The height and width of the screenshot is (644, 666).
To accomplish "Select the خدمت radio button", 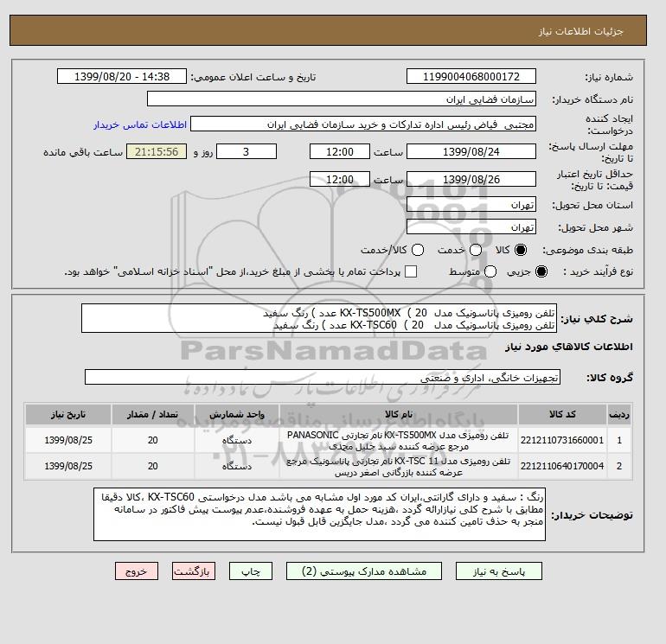I will tap(476, 250).
